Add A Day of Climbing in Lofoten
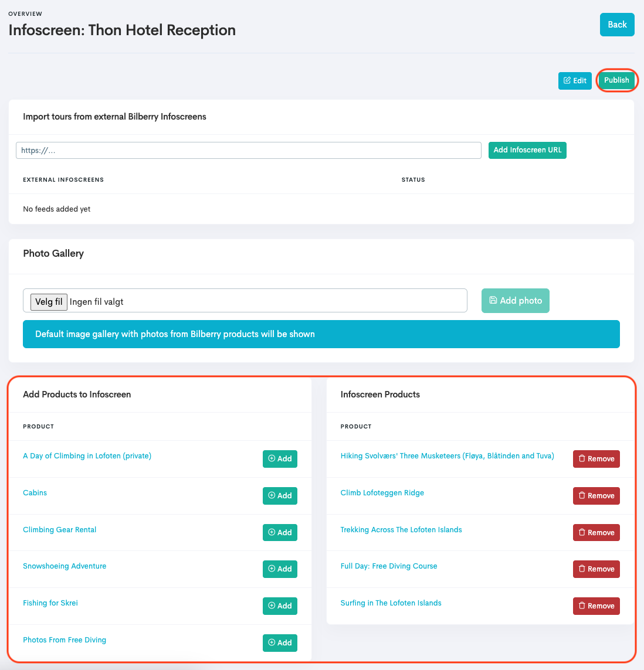 tap(280, 459)
